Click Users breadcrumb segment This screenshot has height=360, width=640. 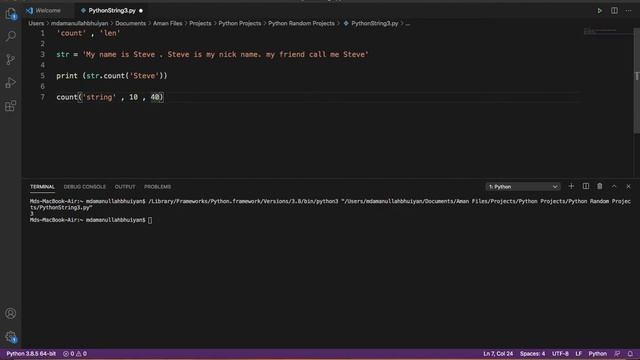click(x=36, y=24)
